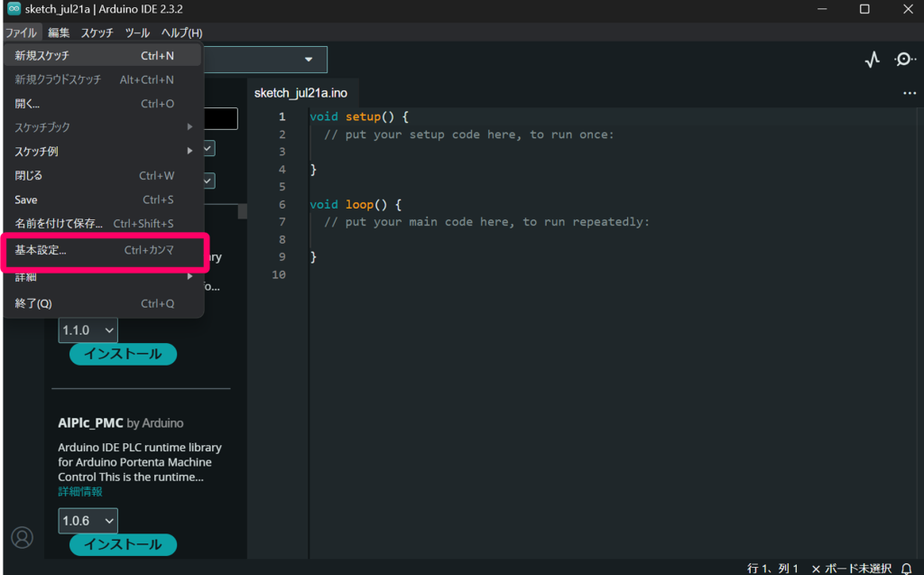Open the 1.1.0 version dropdown

[88, 330]
